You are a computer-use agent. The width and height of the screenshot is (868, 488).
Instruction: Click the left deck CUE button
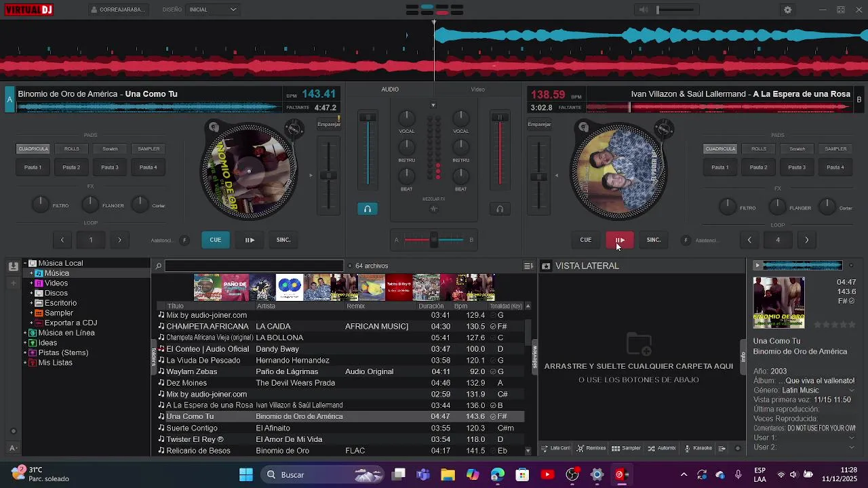pyautogui.click(x=216, y=240)
